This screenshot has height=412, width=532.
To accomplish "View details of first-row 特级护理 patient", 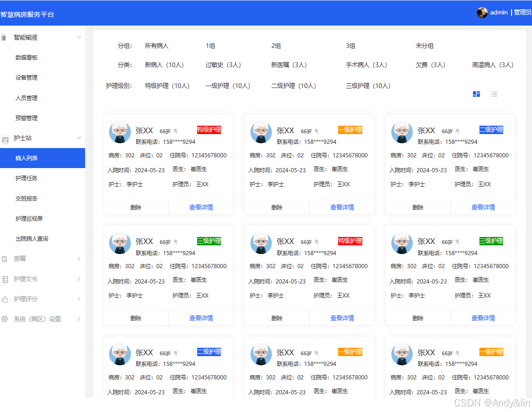I will pos(201,207).
